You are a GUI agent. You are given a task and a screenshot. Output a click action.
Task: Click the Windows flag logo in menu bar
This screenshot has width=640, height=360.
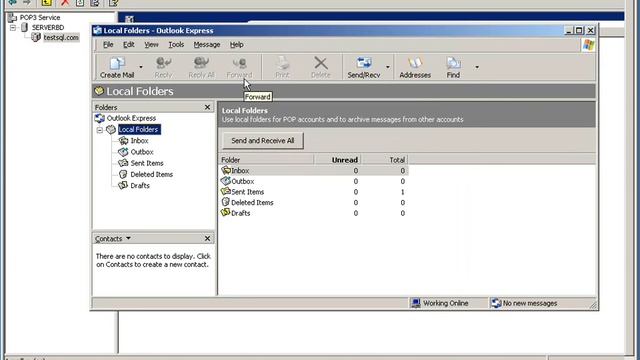click(x=589, y=45)
